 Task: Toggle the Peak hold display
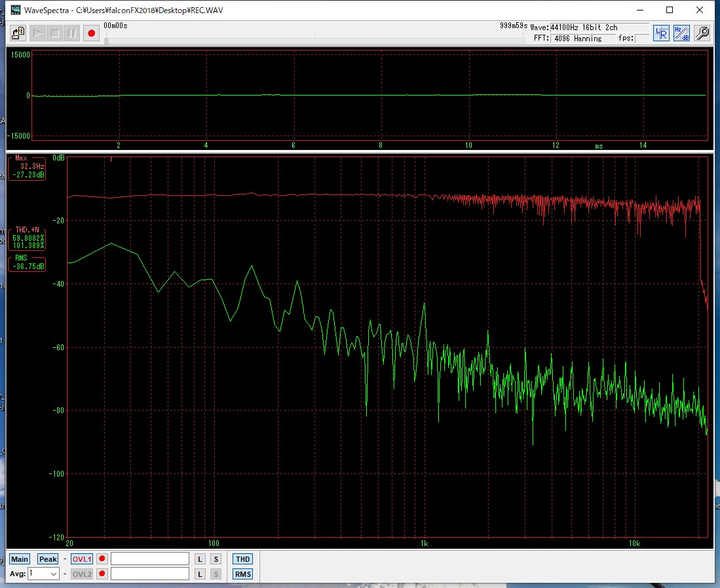(48, 559)
